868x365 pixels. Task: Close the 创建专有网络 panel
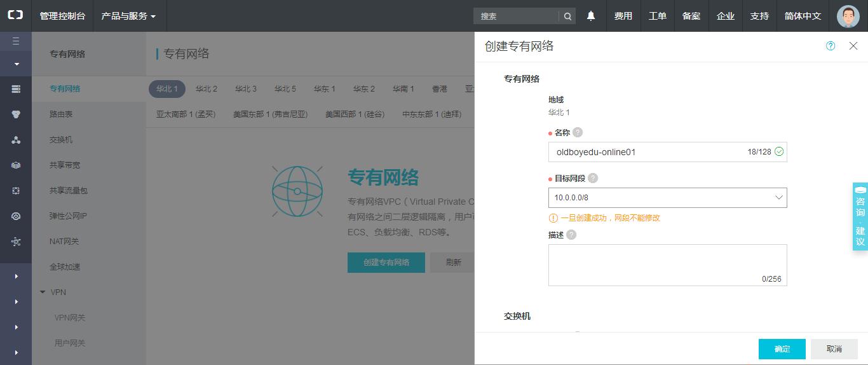click(x=853, y=46)
